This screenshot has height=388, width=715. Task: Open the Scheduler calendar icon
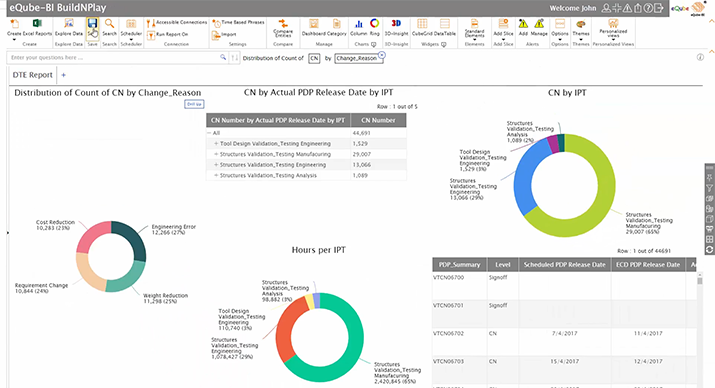[x=131, y=24]
